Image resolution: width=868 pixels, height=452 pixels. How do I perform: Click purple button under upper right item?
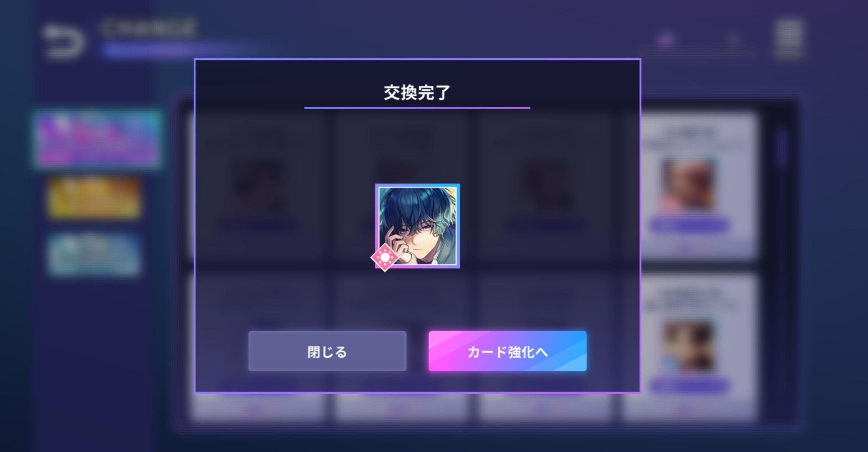pos(689,226)
